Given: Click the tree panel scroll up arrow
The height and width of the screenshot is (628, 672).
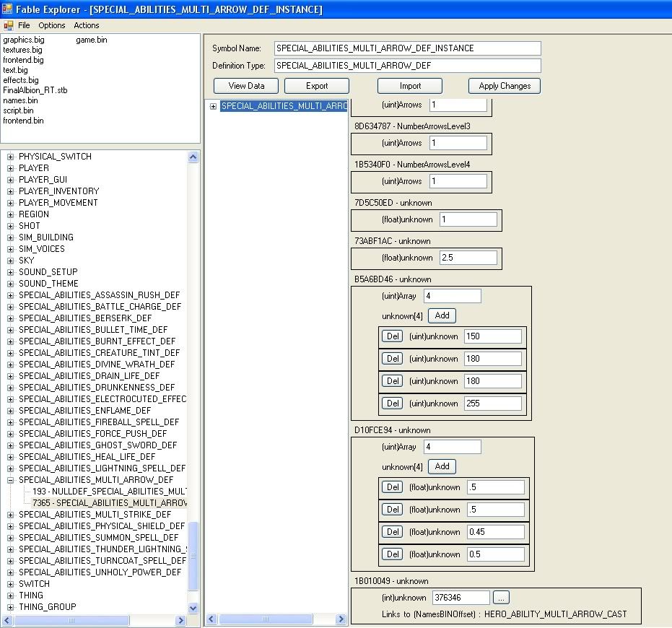Looking at the screenshot, I should [193, 157].
